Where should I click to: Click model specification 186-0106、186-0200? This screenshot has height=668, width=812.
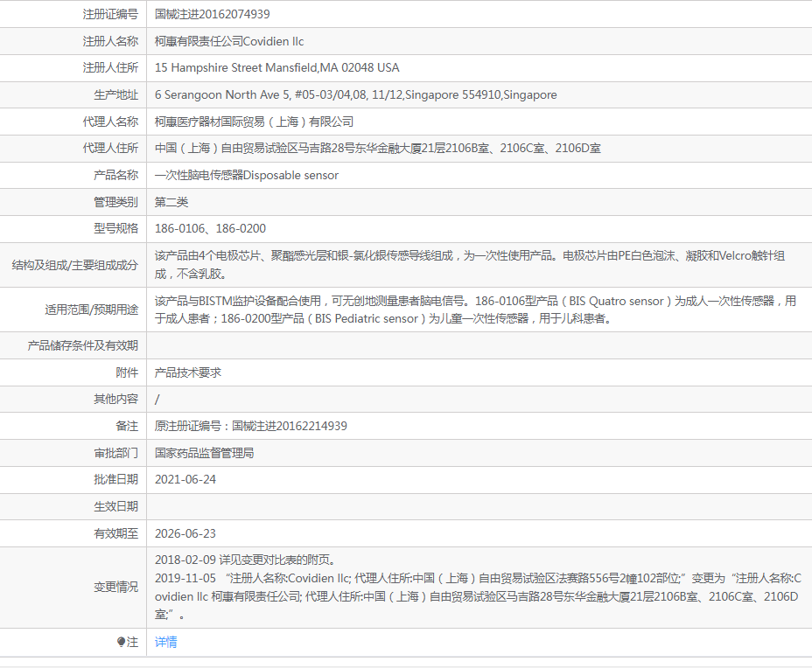(x=210, y=228)
